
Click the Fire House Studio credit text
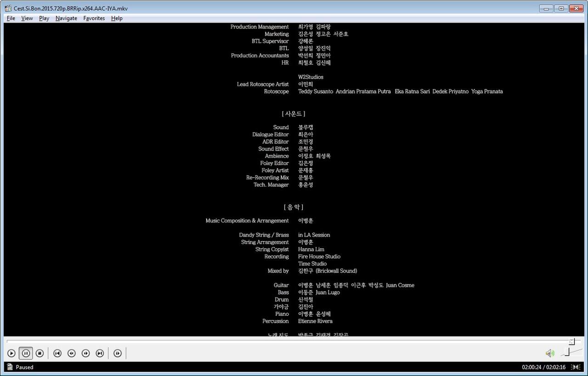(319, 257)
